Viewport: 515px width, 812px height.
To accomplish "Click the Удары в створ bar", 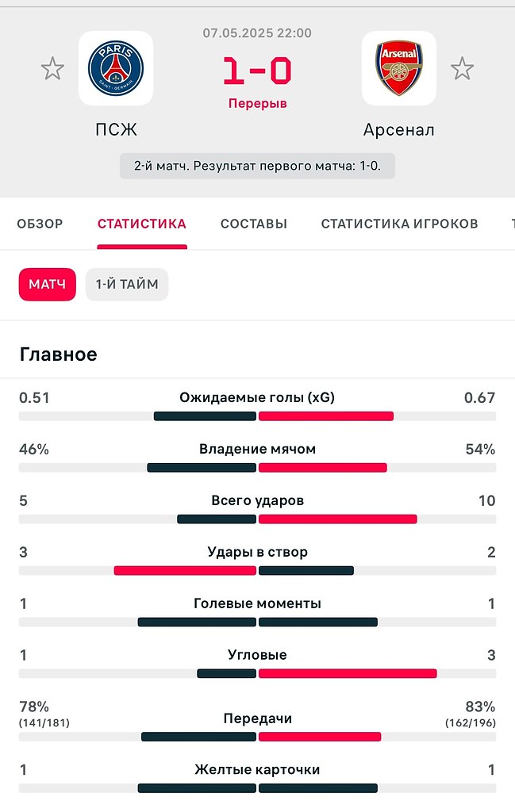I will point(257,571).
